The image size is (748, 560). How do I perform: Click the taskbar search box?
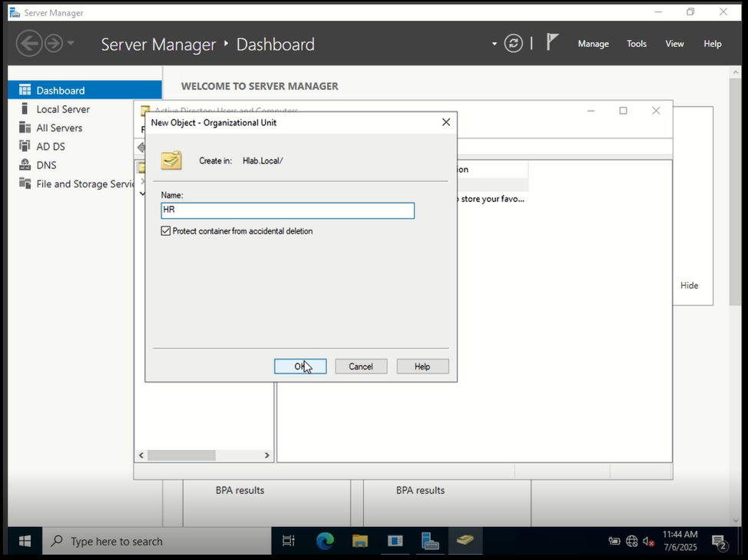coord(157,541)
